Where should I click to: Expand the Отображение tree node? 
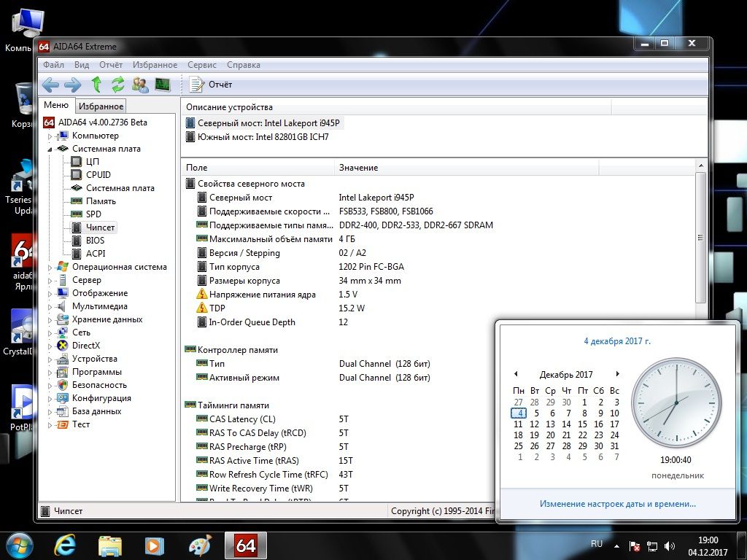click(50, 293)
